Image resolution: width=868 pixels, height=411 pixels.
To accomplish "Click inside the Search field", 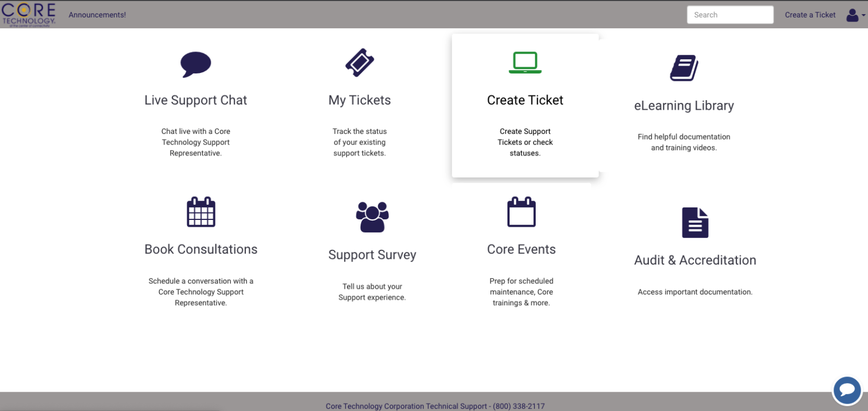I will 730,15.
